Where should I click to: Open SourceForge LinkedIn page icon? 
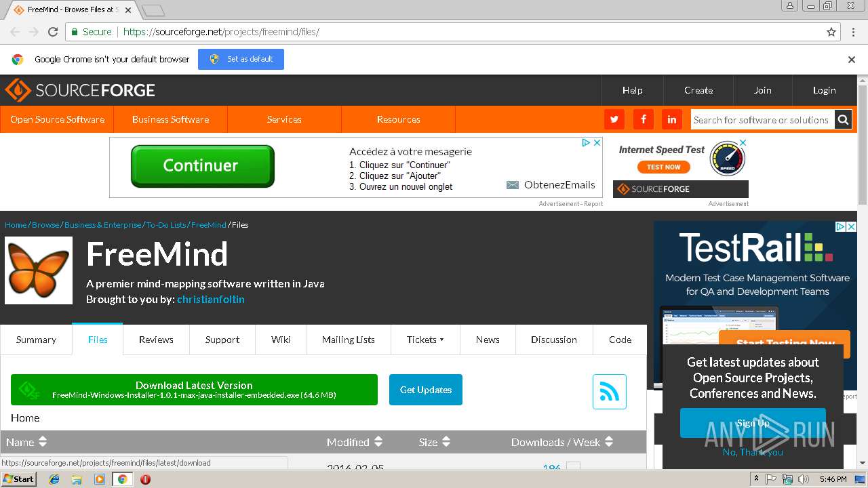coord(671,119)
